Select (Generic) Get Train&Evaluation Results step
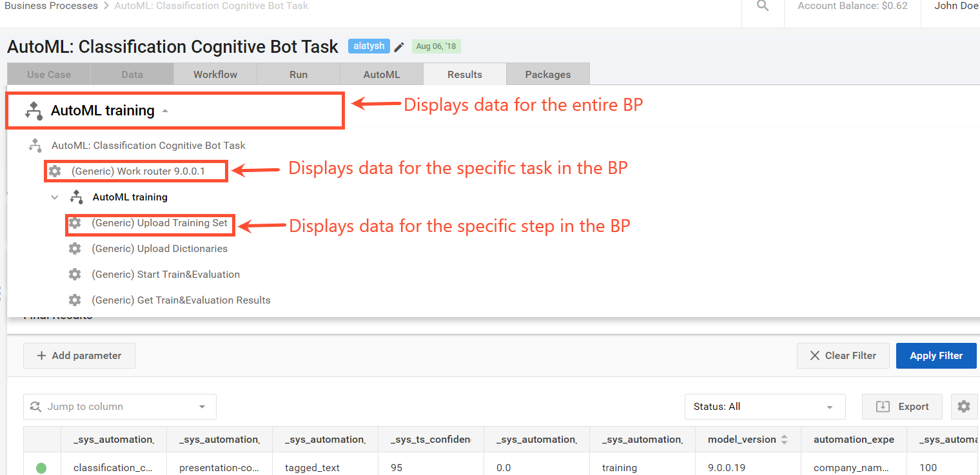Viewport: 980px width, 475px height. click(x=181, y=300)
